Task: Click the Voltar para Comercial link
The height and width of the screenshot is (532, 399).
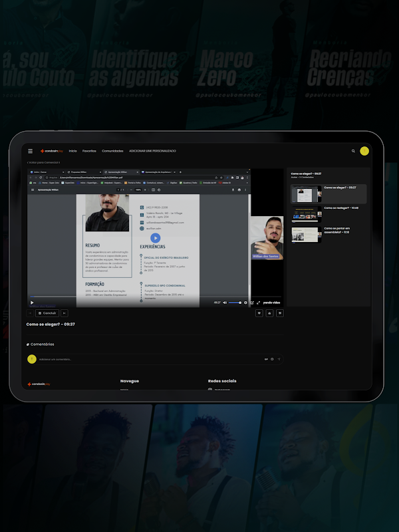Action: (x=44, y=162)
